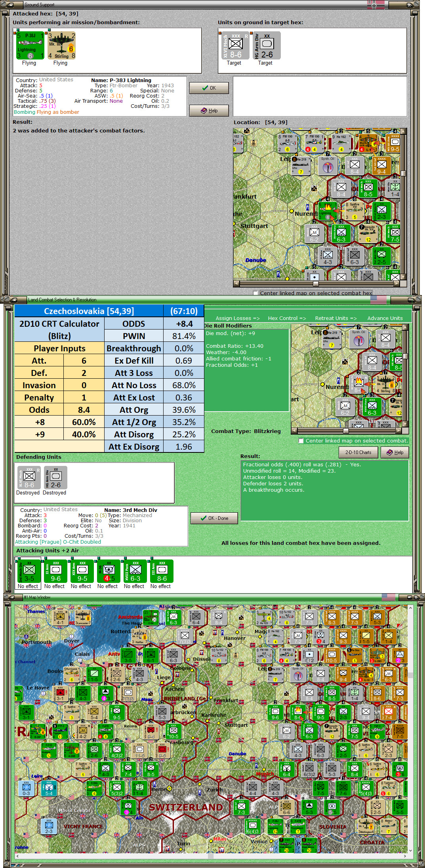The image size is (425, 868).
Task: Click the 10-5 unit near Strasbourg
Action: (x=173, y=731)
